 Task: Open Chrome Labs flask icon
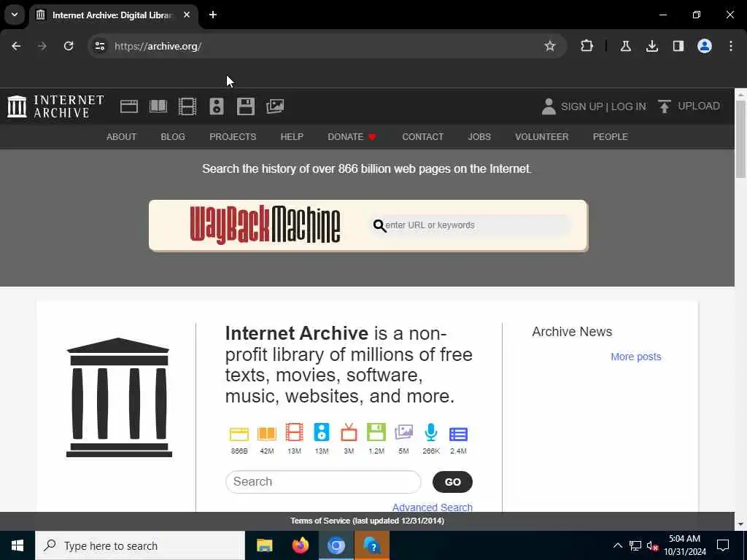[625, 46]
